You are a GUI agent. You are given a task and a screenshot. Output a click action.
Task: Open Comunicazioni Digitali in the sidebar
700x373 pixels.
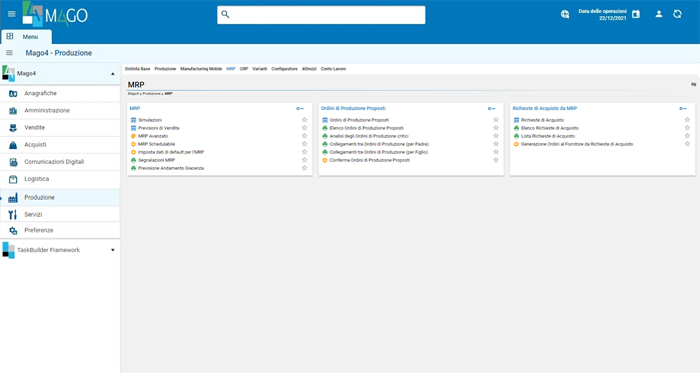click(60, 162)
